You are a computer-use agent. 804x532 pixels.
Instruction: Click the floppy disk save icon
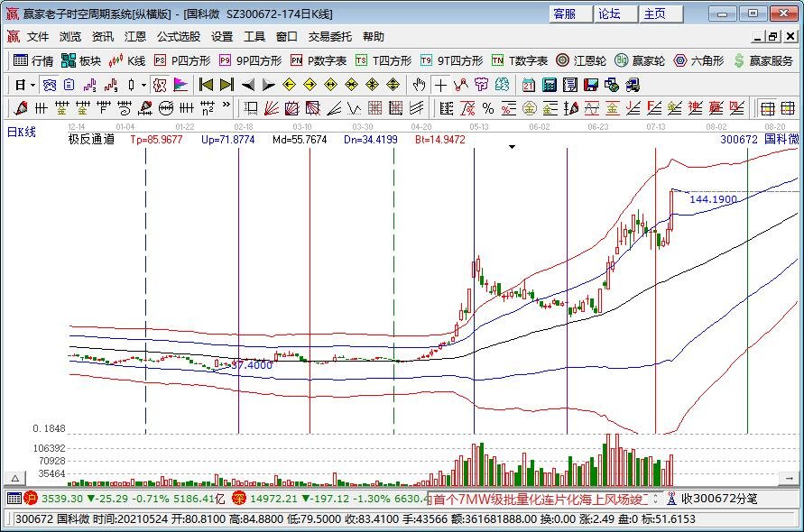tap(591, 85)
